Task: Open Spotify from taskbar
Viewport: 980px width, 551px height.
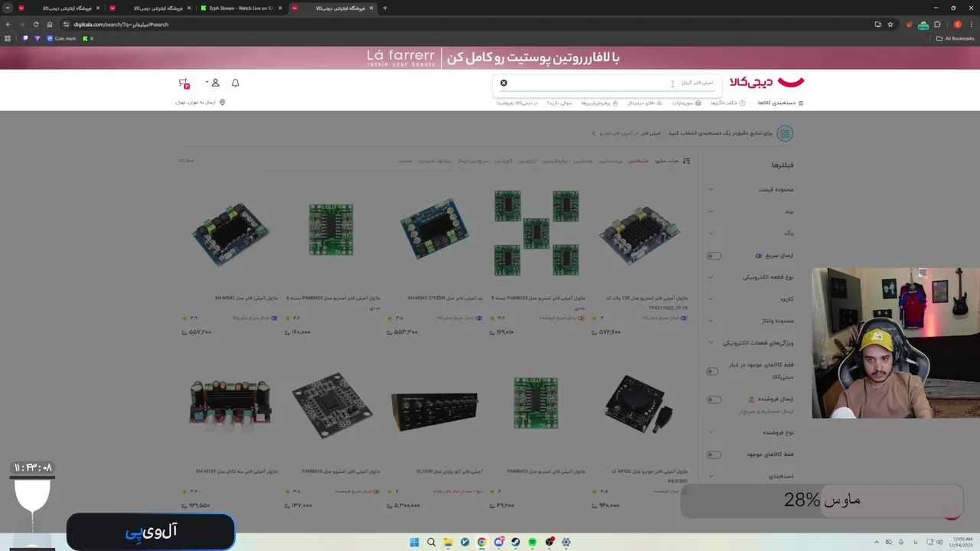Action: 532,542
